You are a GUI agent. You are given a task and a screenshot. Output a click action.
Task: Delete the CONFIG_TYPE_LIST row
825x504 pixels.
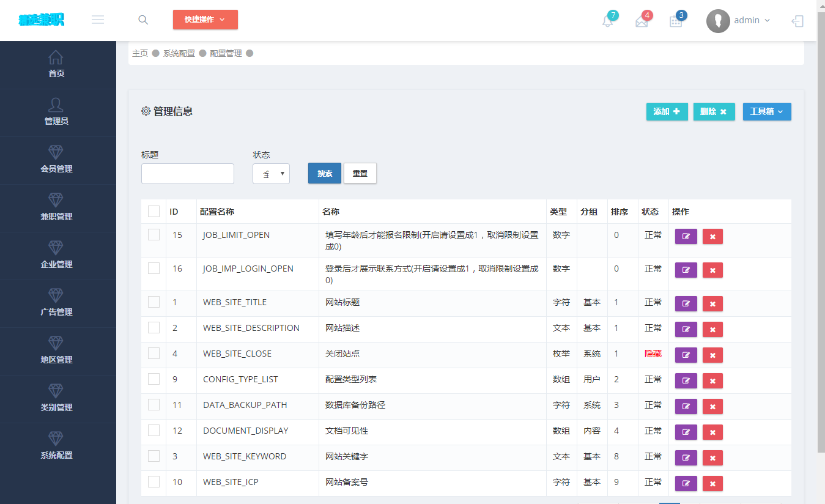tap(712, 380)
